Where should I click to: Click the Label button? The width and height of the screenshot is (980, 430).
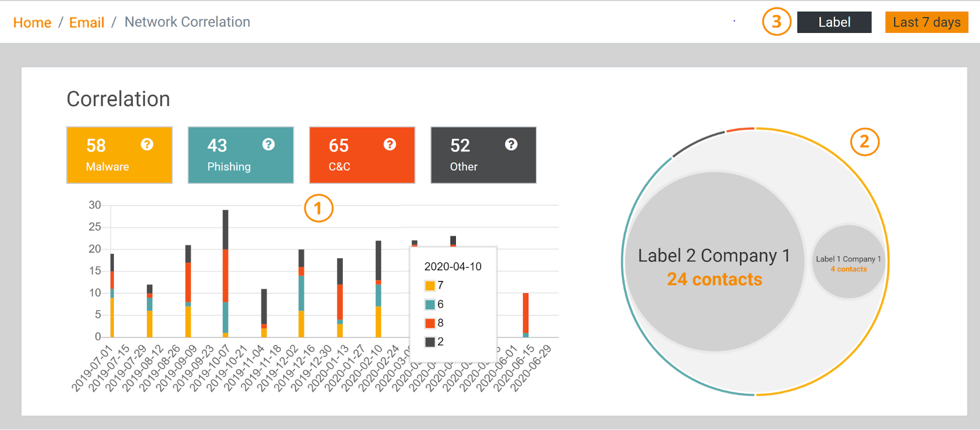pos(834,22)
